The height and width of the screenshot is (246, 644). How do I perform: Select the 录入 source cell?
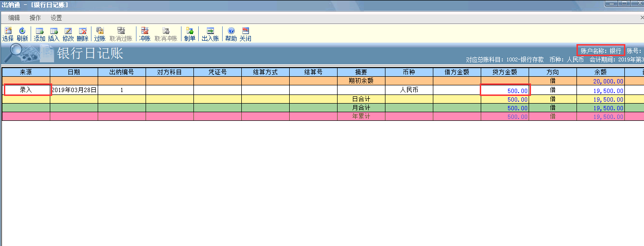pyautogui.click(x=26, y=90)
